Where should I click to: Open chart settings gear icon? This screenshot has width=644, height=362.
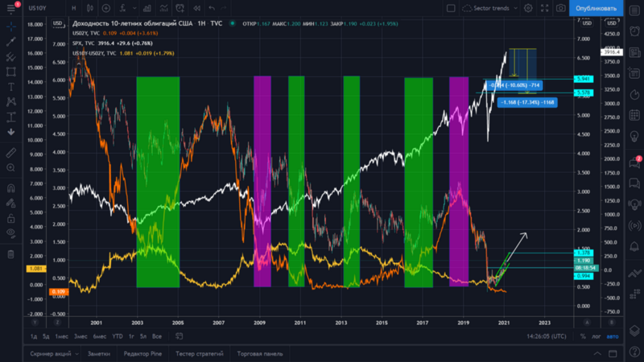528,8
